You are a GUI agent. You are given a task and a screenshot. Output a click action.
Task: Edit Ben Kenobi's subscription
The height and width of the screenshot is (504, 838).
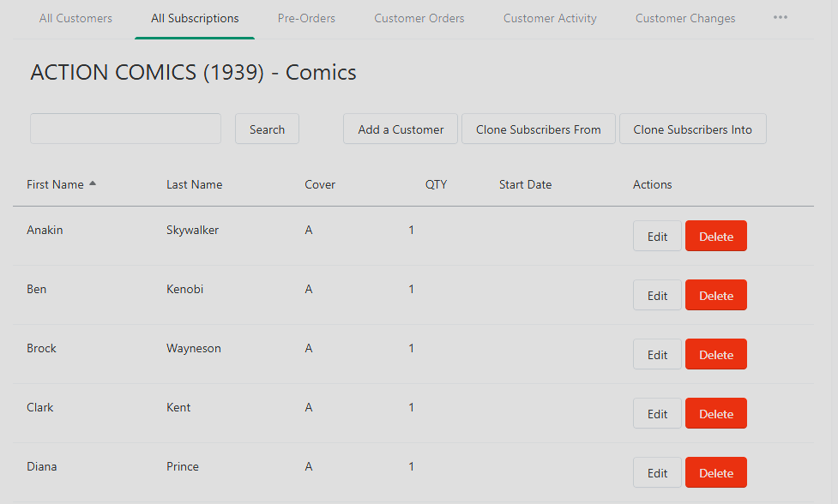click(657, 295)
